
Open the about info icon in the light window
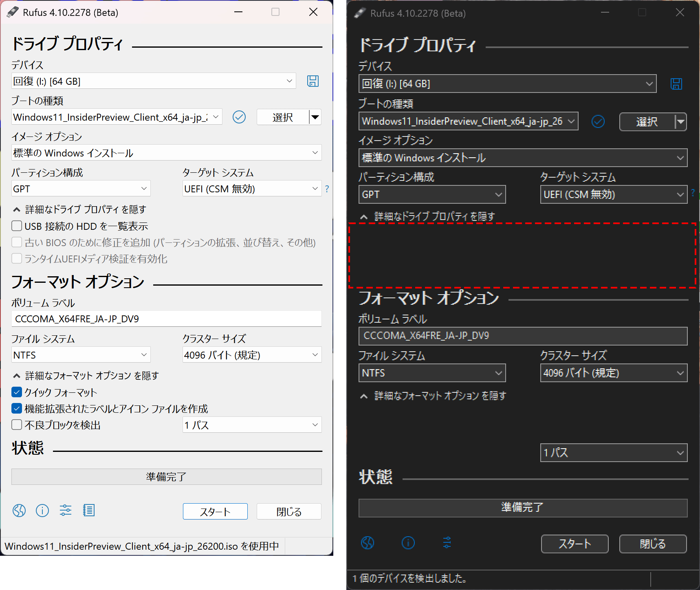pos(42,511)
